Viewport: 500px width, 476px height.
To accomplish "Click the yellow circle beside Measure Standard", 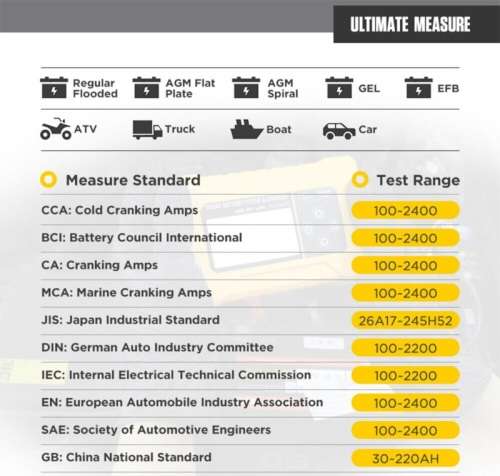I will tap(49, 180).
